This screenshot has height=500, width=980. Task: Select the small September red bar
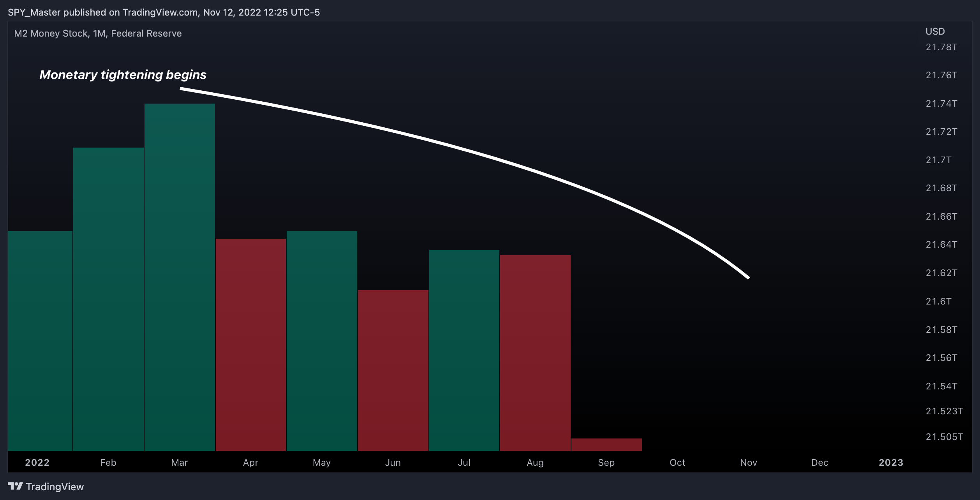click(606, 445)
